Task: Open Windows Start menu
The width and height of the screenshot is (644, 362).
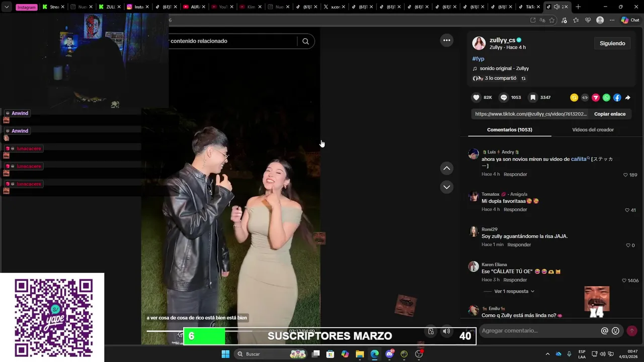Action: click(x=225, y=354)
